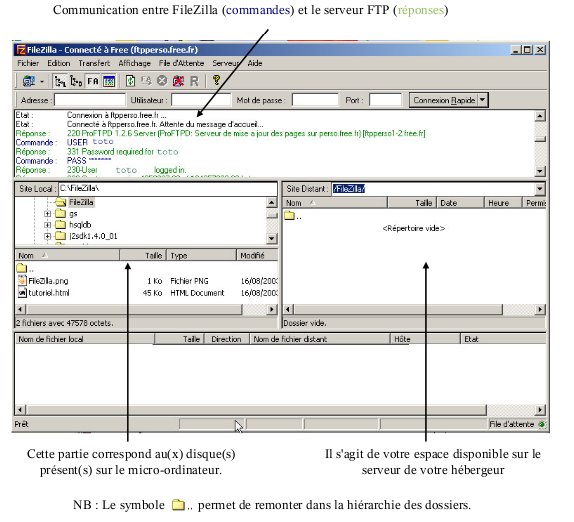Image resolution: width=574 pixels, height=522 pixels.
Task: Click local file list scroll left arrow
Action: [x=20, y=309]
